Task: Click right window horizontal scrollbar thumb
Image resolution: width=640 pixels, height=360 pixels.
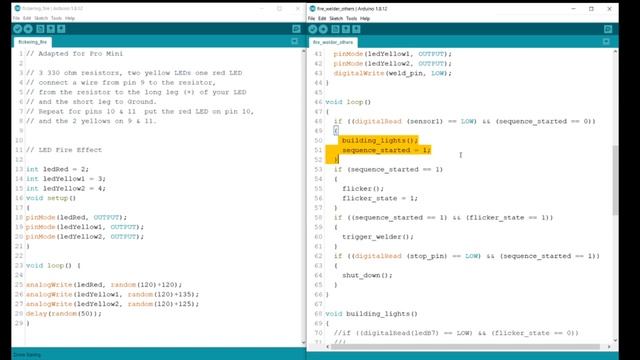Action: [x=465, y=347]
